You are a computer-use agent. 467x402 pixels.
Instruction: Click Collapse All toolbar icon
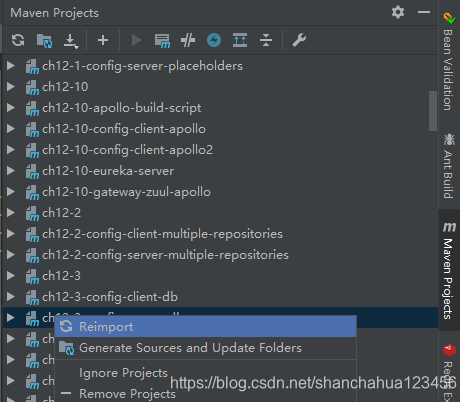coord(266,40)
